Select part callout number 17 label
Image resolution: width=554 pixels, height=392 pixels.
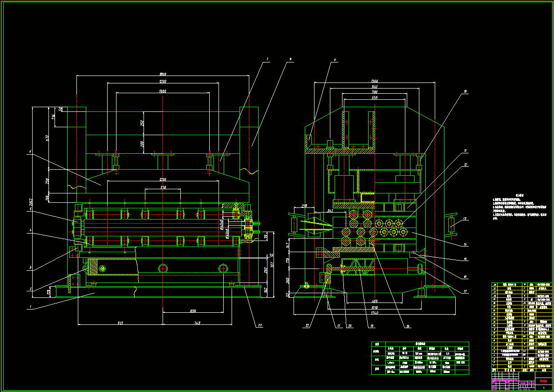tap(465, 292)
